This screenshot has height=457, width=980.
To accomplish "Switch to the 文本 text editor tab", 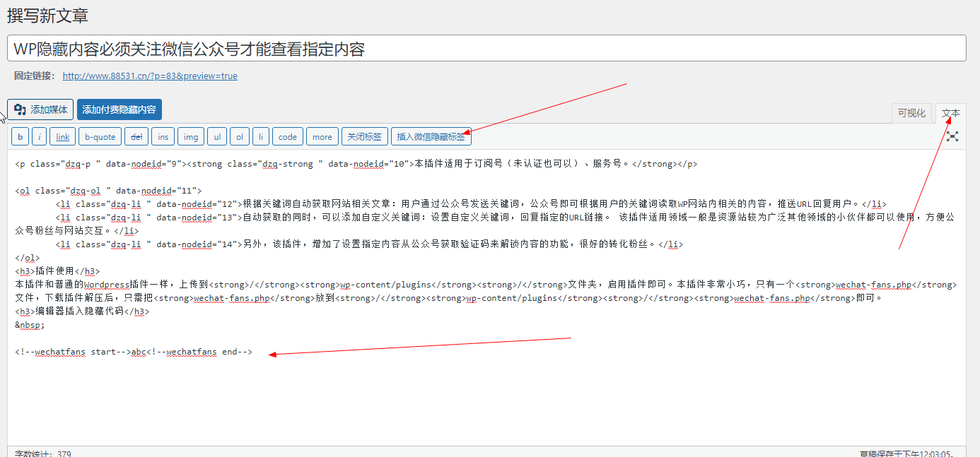I will (x=951, y=113).
